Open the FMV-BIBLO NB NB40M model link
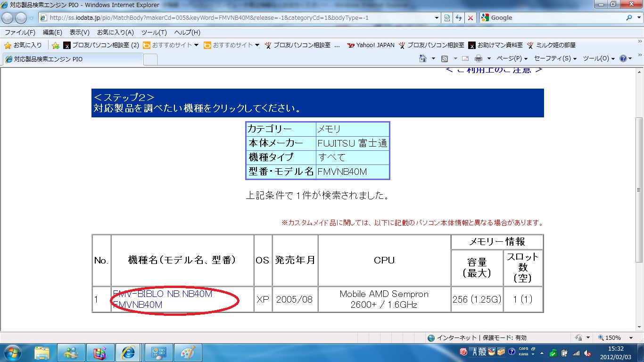 pyautogui.click(x=163, y=299)
